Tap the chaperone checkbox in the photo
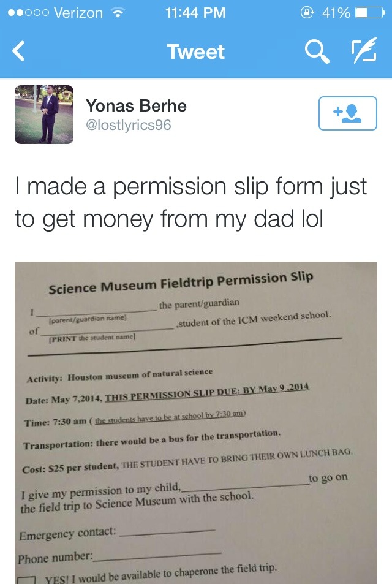The image size is (392, 584). point(26,580)
